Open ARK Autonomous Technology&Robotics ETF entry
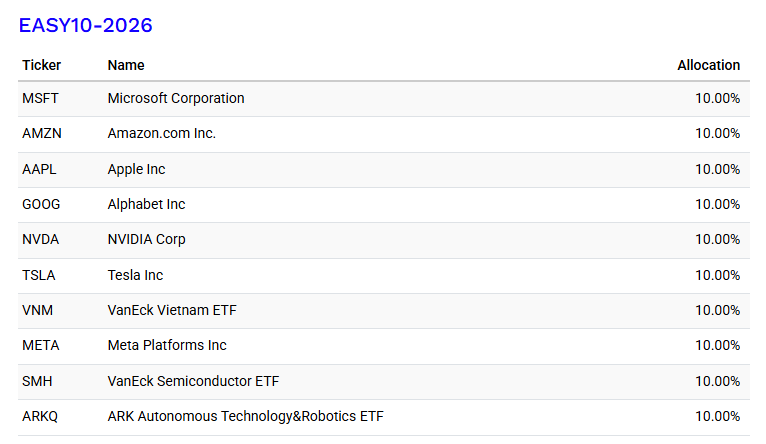The image size is (766, 444). (x=245, y=416)
